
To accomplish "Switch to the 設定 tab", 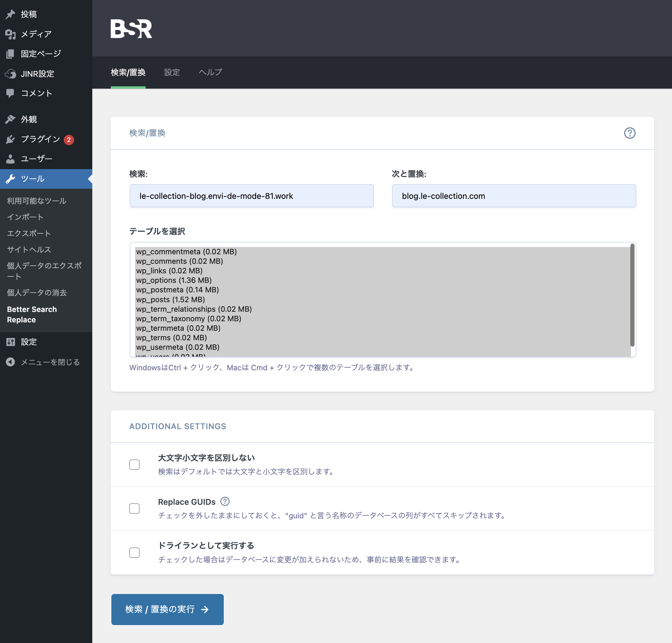I will coord(172,72).
